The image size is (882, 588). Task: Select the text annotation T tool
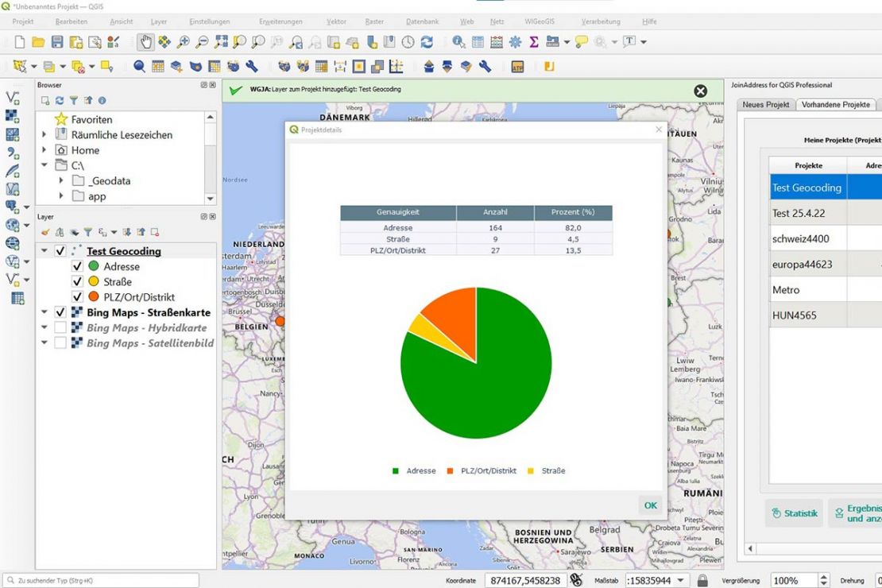point(629,41)
